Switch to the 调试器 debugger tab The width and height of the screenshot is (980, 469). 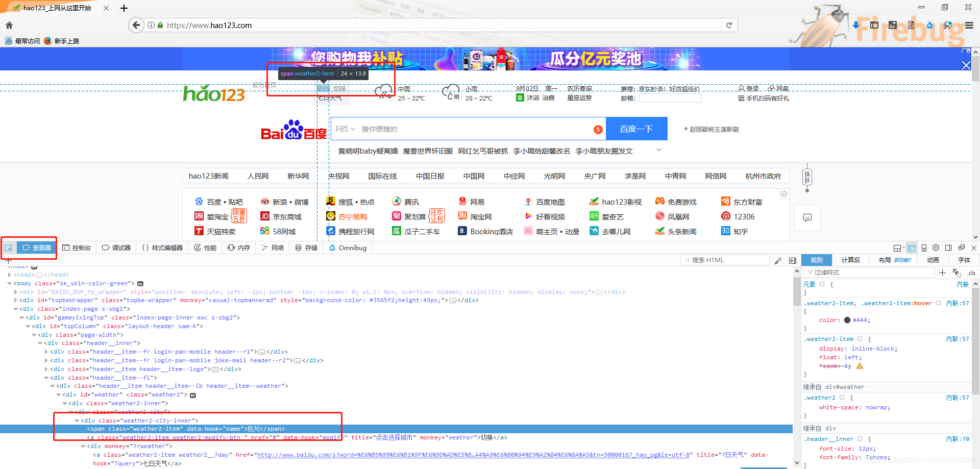pyautogui.click(x=116, y=248)
